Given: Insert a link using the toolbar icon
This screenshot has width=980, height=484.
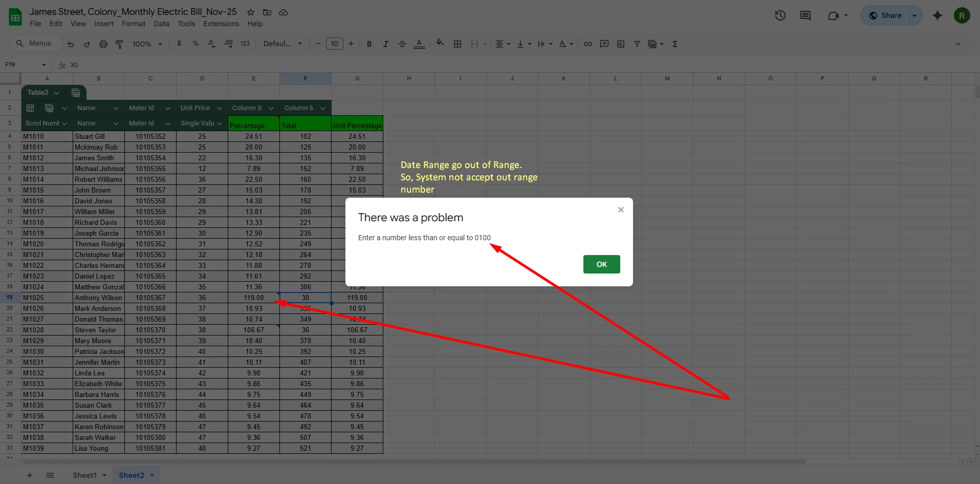Looking at the screenshot, I should [x=587, y=44].
